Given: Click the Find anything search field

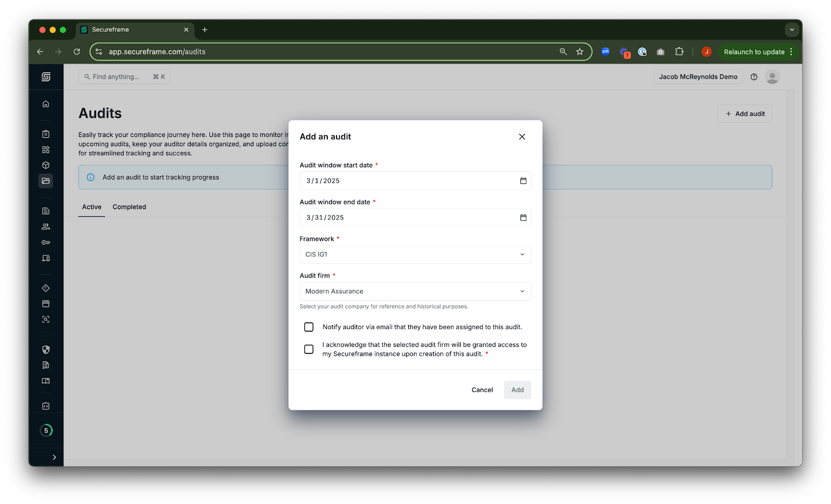Looking at the screenshot, I should click(124, 77).
